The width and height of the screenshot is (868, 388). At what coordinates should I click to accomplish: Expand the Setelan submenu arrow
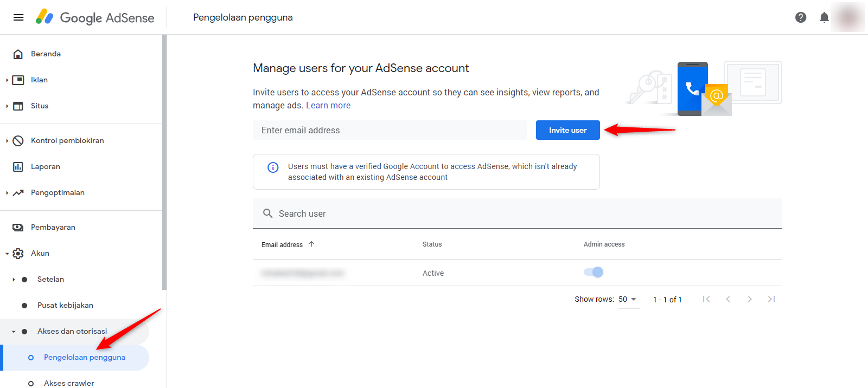pos(14,280)
